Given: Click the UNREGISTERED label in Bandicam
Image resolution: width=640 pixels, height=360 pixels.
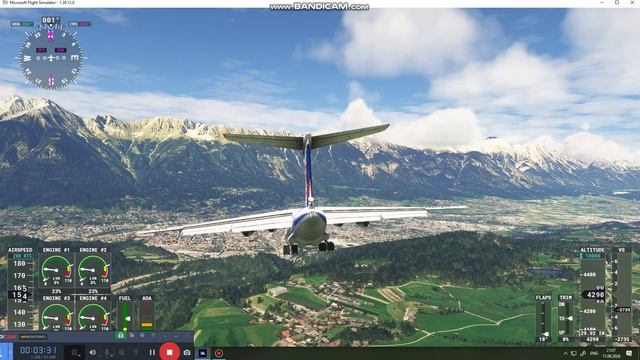Looking at the screenshot, I should coord(33,337).
